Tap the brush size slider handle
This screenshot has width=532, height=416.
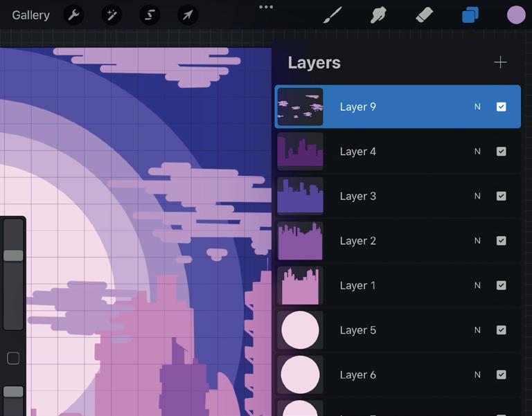13,255
